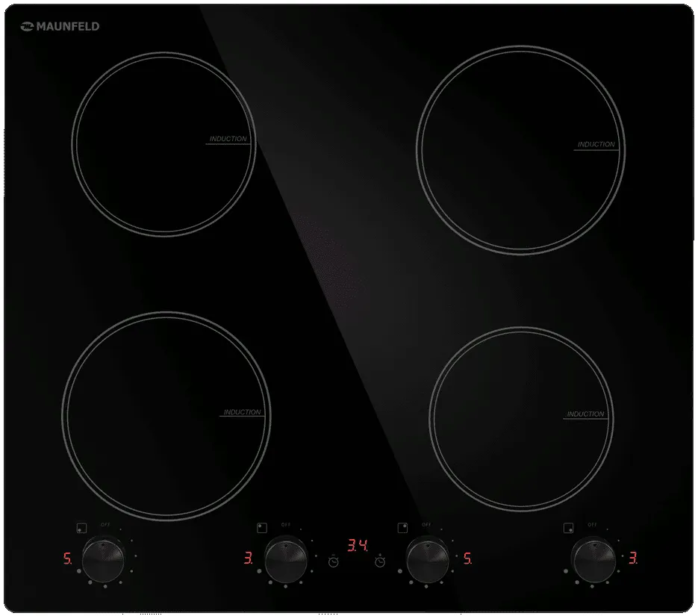Click the far-left rotary power knob
The image size is (698, 616).
103,557
